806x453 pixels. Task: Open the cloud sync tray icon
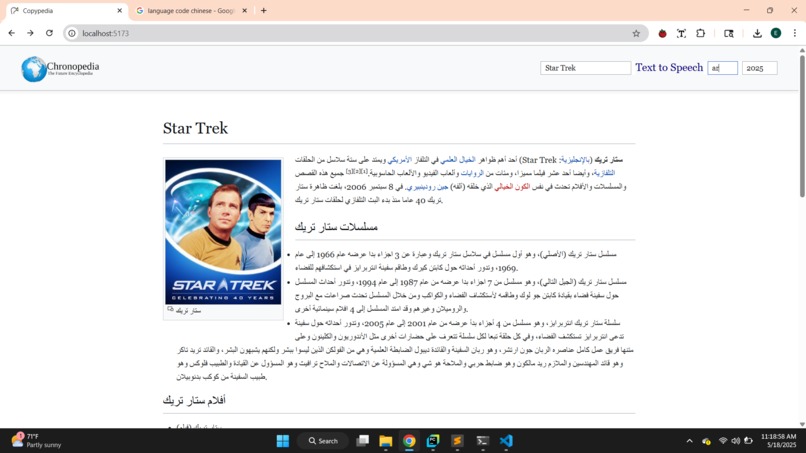706,441
